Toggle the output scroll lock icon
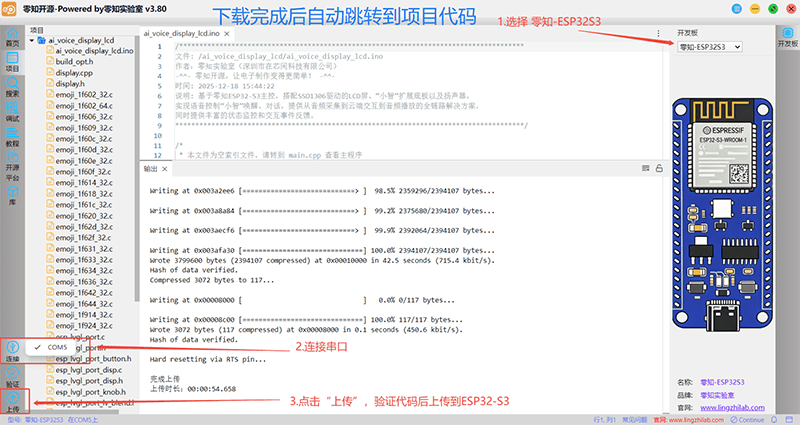Image resolution: width=800 pixels, height=425 pixels. point(659,168)
